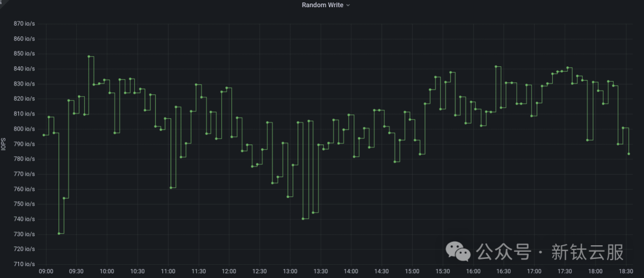Image resolution: width=644 pixels, height=278 pixels.
Task: Click the 10:00 time label
Action: pyautogui.click(x=107, y=271)
